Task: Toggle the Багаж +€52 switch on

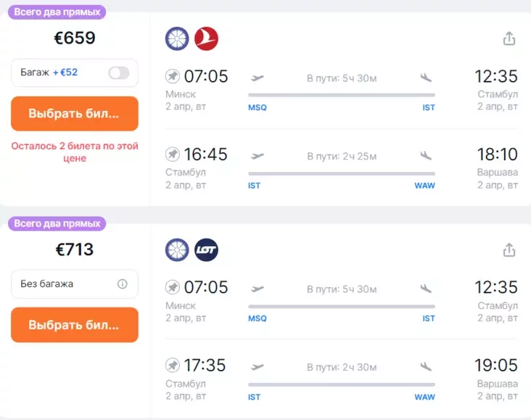Action: (118, 73)
